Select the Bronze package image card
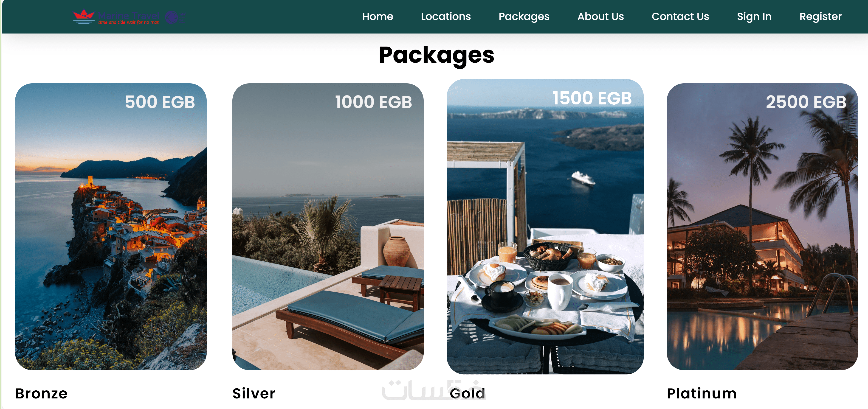 pyautogui.click(x=111, y=226)
